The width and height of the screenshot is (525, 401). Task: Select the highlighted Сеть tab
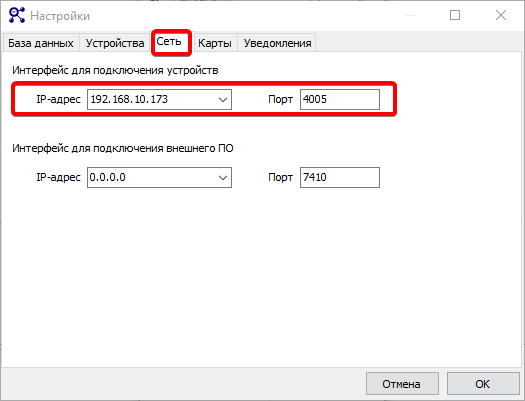pos(169,42)
